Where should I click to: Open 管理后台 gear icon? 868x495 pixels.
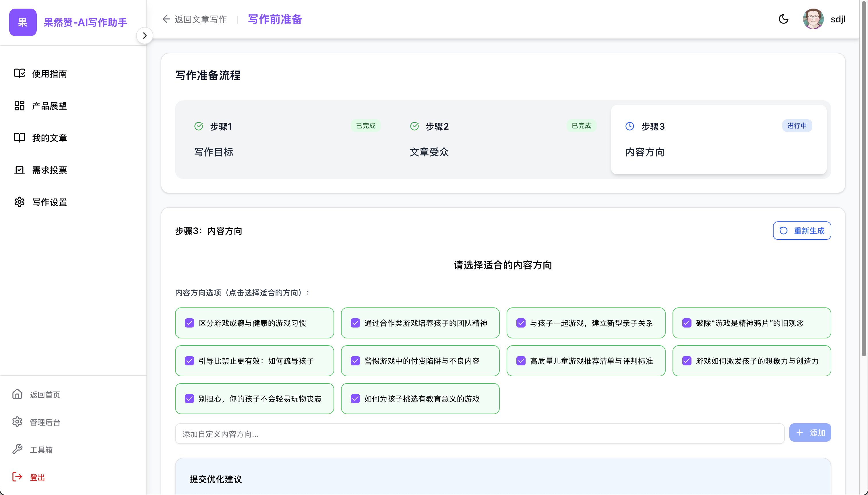[x=17, y=422]
